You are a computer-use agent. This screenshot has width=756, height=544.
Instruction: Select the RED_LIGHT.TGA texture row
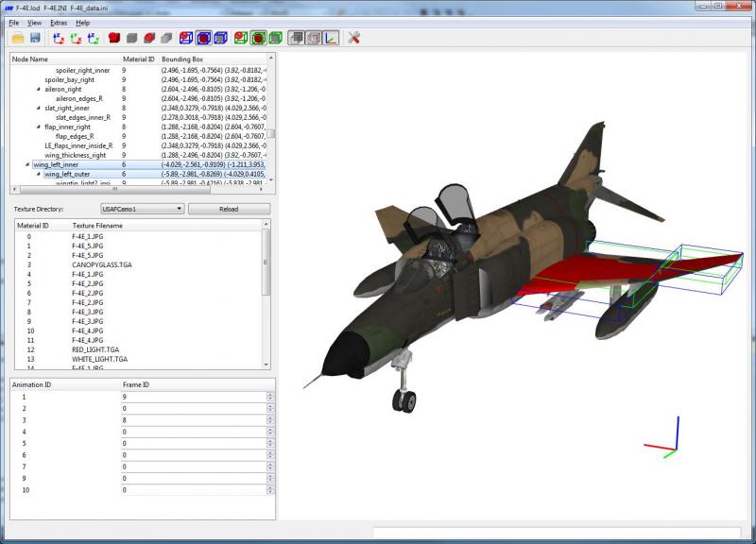(x=139, y=349)
